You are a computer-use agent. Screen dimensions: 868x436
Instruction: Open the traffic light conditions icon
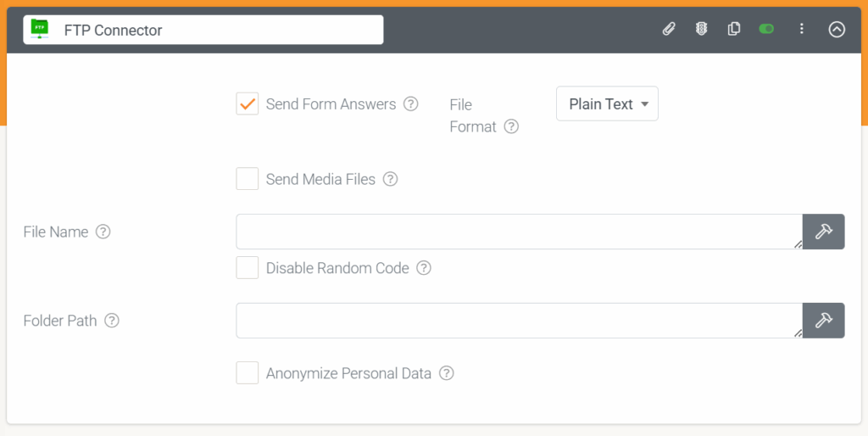(701, 30)
